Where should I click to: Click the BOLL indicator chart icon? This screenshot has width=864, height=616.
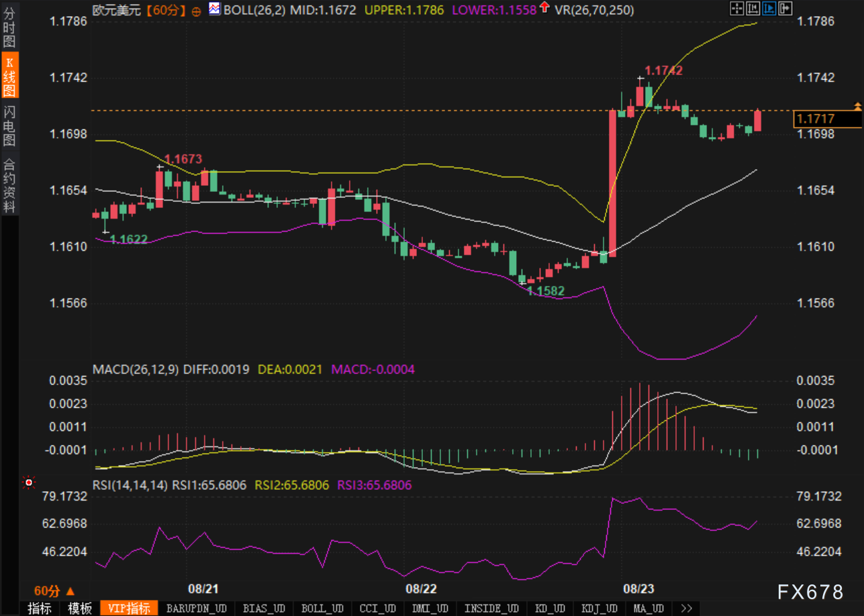point(214,9)
